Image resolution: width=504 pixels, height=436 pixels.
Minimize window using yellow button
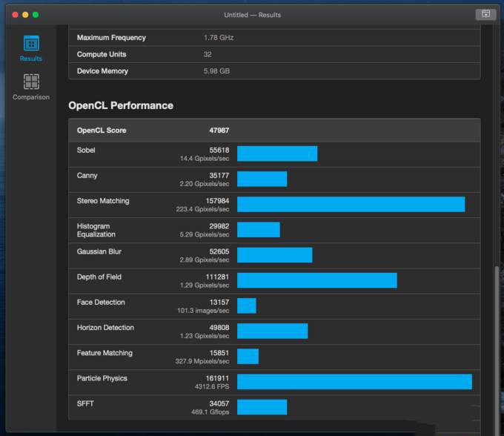pyautogui.click(x=25, y=15)
